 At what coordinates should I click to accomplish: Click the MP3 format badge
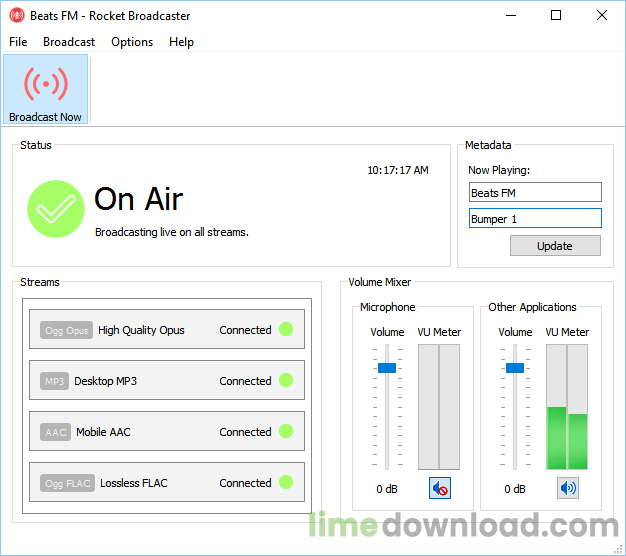(x=54, y=381)
